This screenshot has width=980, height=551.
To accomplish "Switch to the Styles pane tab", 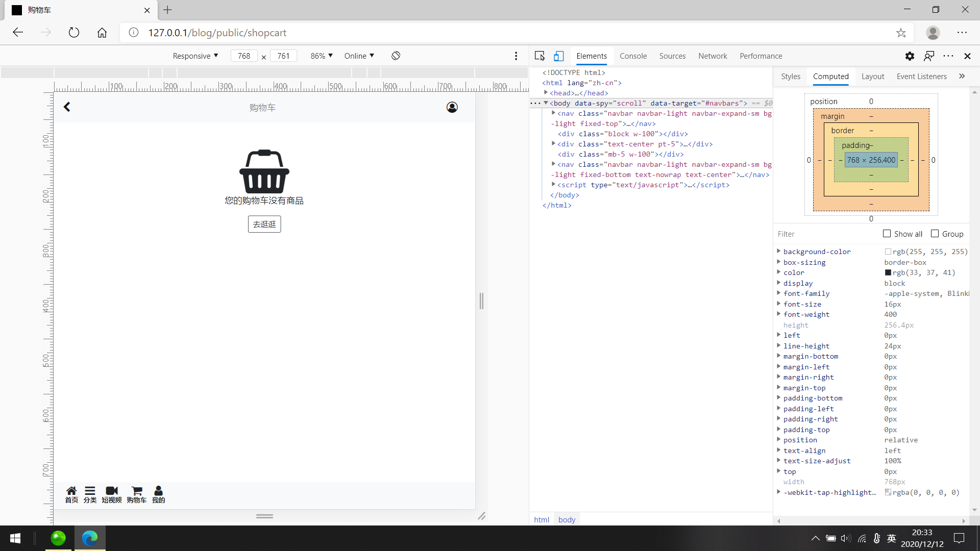I will tap(791, 77).
